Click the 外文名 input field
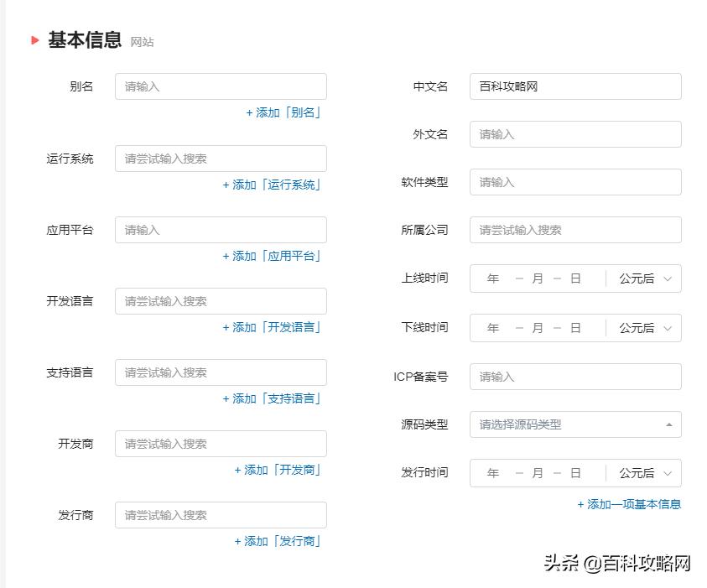Viewport: 707px width, 588px height. coord(575,134)
